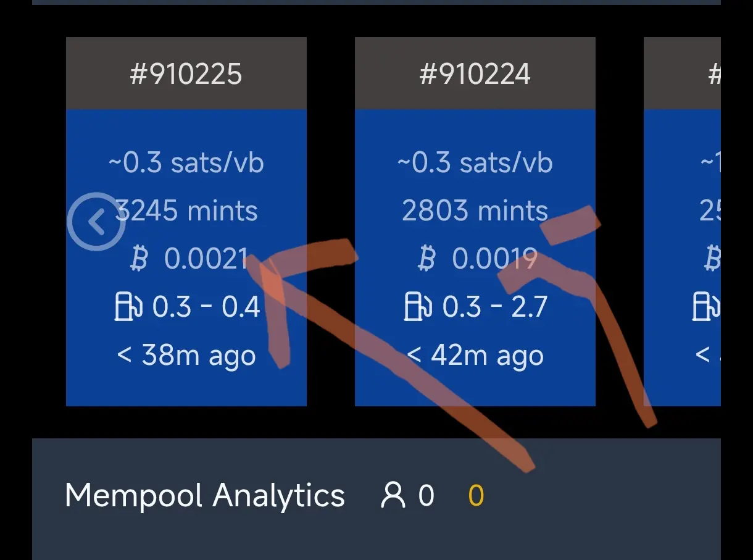Select the 3245 mints text
Image resolution: width=753 pixels, height=560 pixels.
tap(186, 211)
